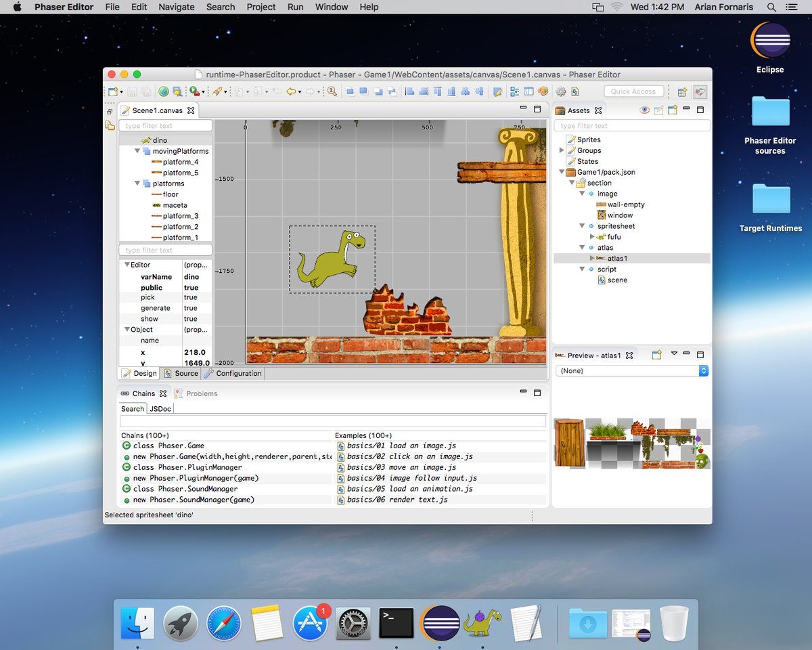Open the Spotlight search icon in menu bar
This screenshot has width=812, height=650.
(x=771, y=7)
